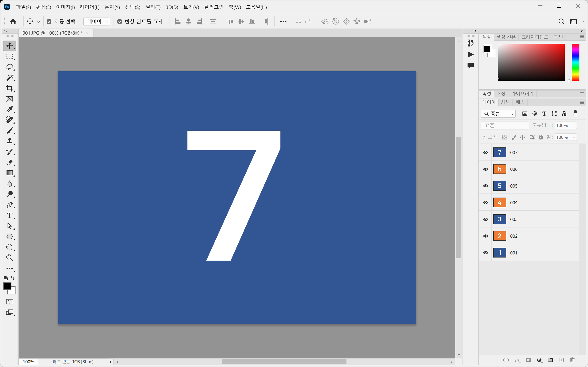Expand the 종류 layer filter dropdown
588x367 pixels.
[498, 114]
